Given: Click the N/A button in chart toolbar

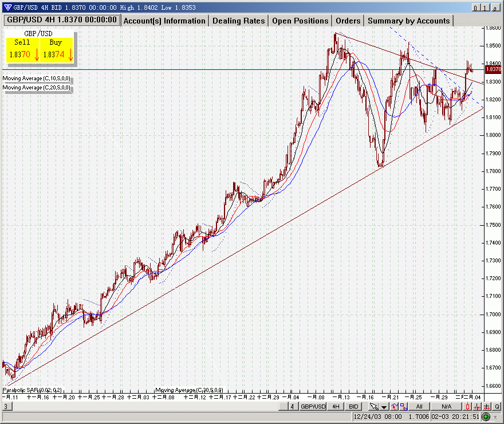Looking at the screenshot, I should pos(447,407).
